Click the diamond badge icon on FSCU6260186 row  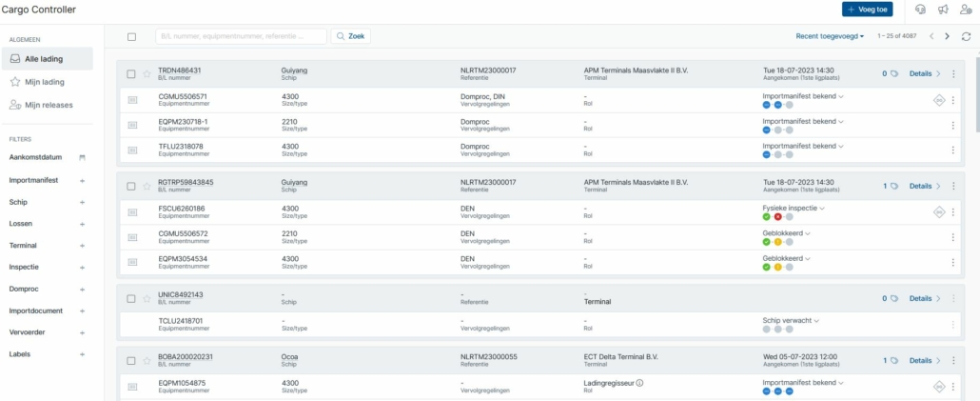(939, 212)
